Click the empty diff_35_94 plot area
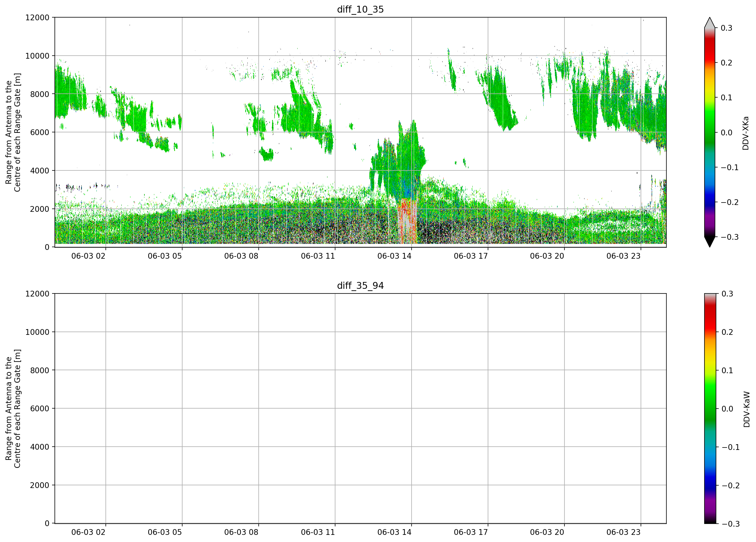This screenshot has height=542, width=756. tap(360, 409)
